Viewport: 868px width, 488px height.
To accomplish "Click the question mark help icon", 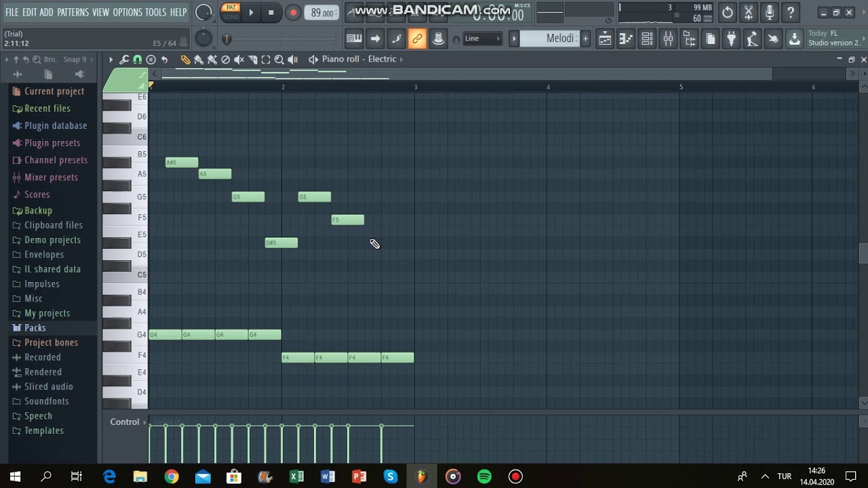I will (791, 12).
